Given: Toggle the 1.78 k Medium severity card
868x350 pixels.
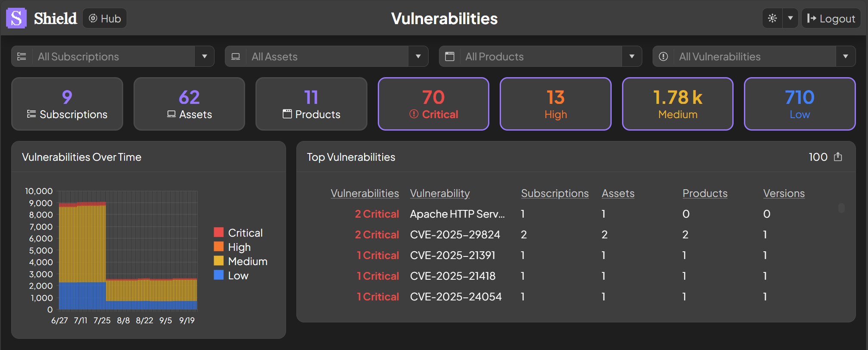Looking at the screenshot, I should [x=678, y=104].
